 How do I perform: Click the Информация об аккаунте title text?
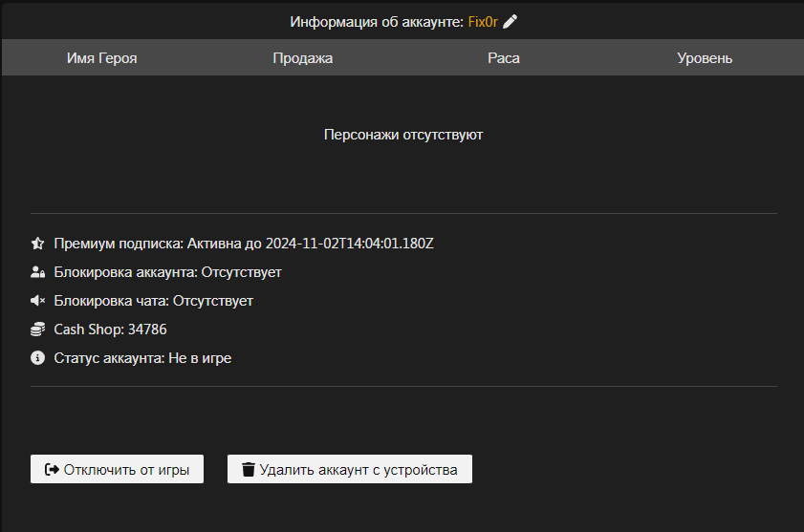click(x=377, y=21)
